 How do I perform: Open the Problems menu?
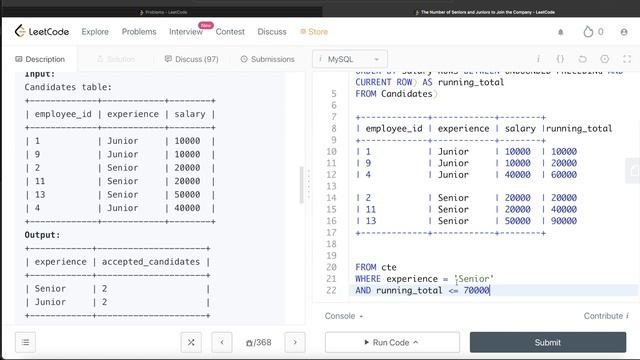pos(139,31)
